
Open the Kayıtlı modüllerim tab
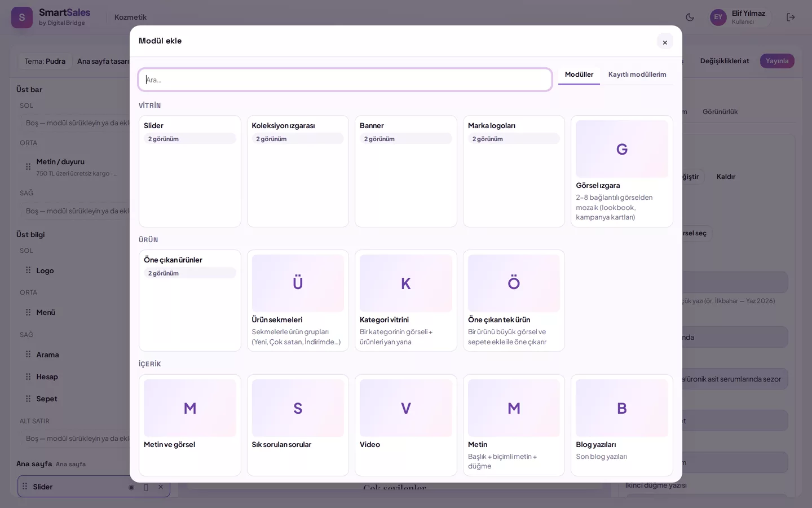coord(637,75)
